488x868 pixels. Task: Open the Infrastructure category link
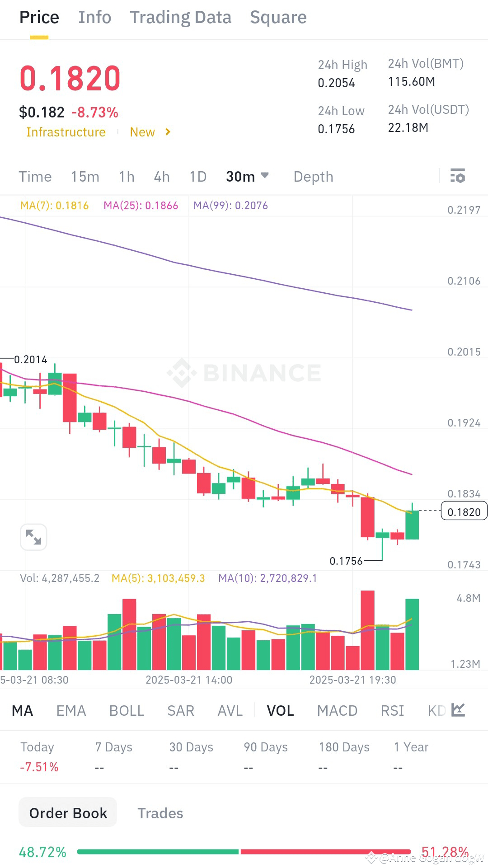(x=66, y=132)
